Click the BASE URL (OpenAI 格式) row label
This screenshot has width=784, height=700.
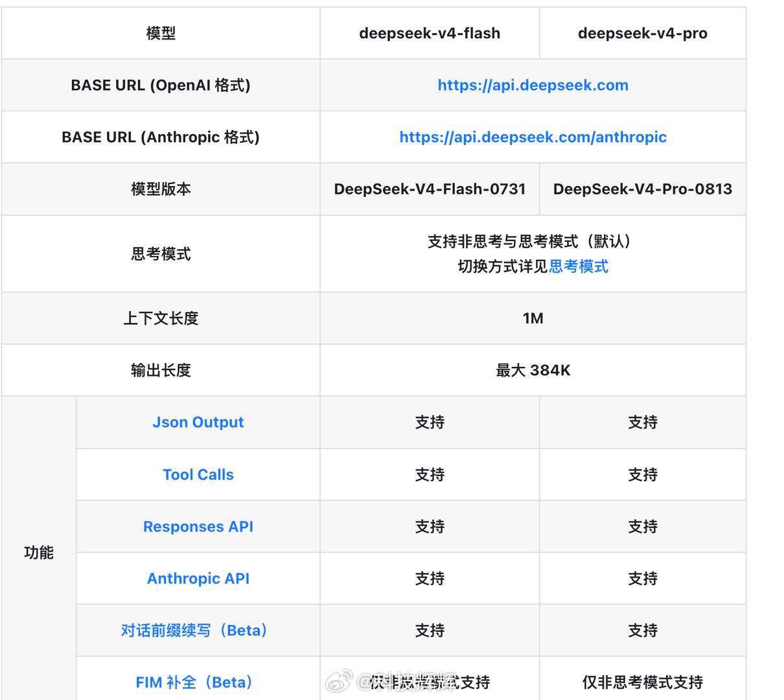pos(161,85)
